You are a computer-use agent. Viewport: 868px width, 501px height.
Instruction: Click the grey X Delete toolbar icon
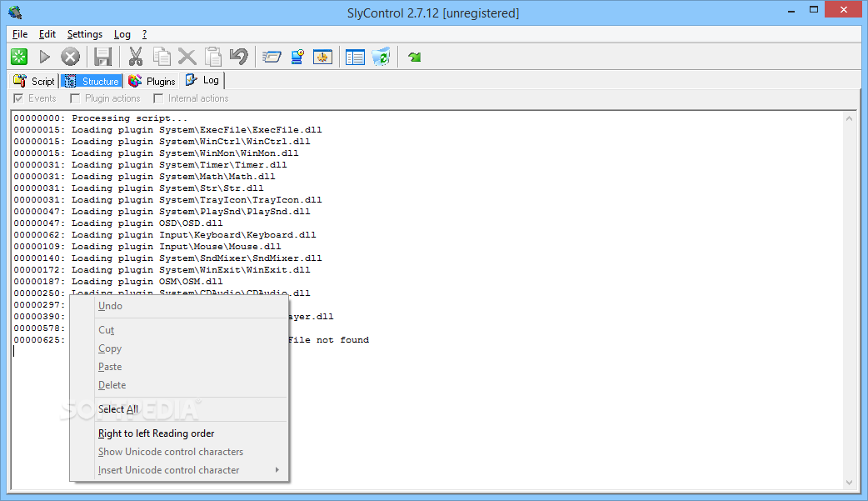[187, 57]
